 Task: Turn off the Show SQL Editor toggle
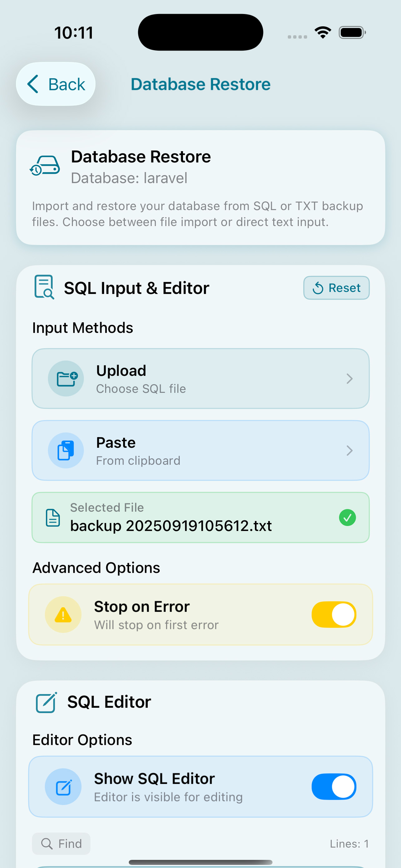click(x=334, y=787)
